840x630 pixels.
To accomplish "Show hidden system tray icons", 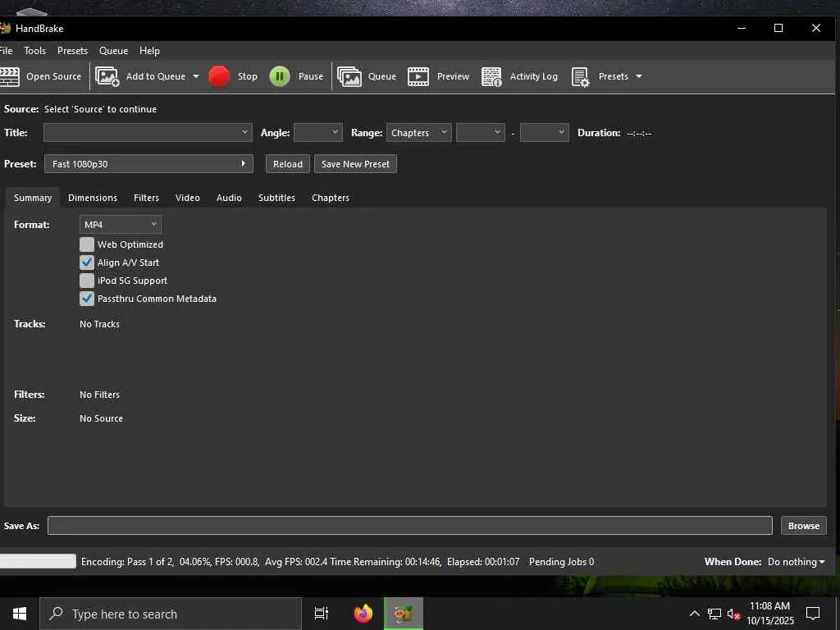I will click(x=694, y=614).
